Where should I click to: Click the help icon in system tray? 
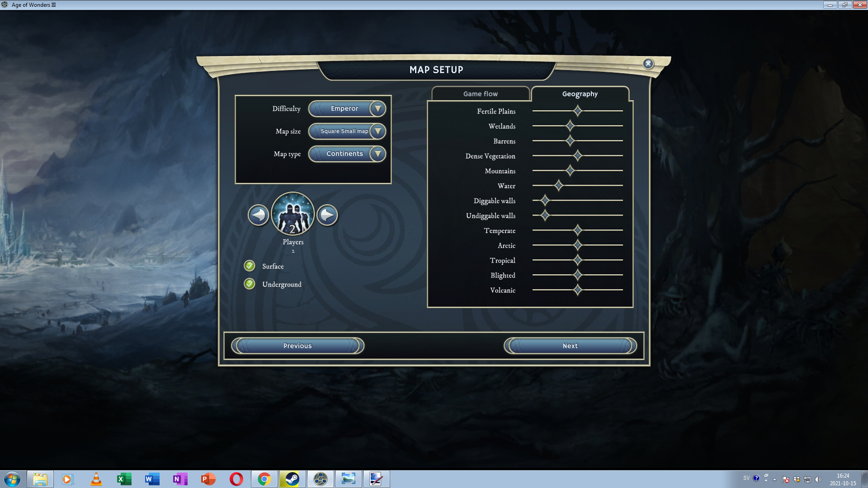pos(756,478)
